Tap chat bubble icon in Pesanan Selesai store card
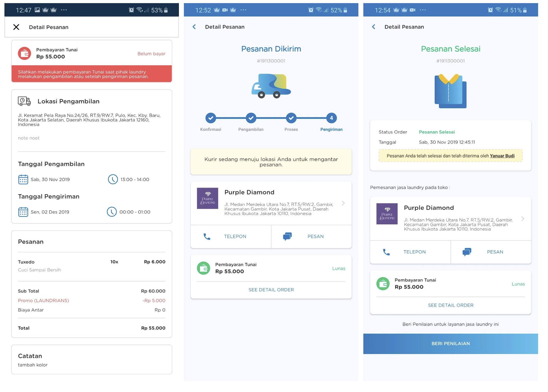 pos(467,252)
